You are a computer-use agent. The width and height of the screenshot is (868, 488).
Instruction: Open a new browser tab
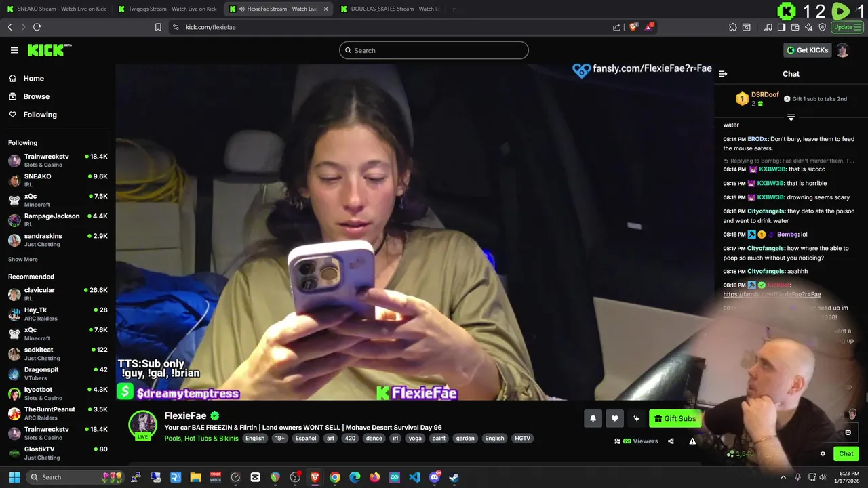[454, 9]
